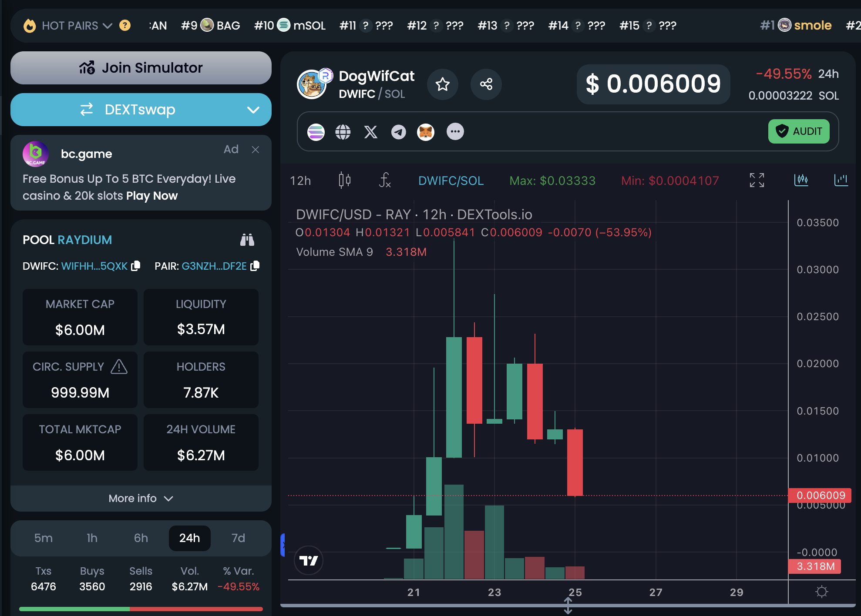Open the candlestick chart style icon

(344, 180)
